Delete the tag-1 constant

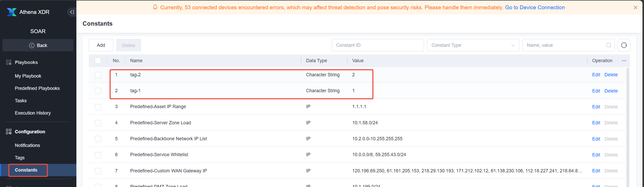[x=611, y=91]
